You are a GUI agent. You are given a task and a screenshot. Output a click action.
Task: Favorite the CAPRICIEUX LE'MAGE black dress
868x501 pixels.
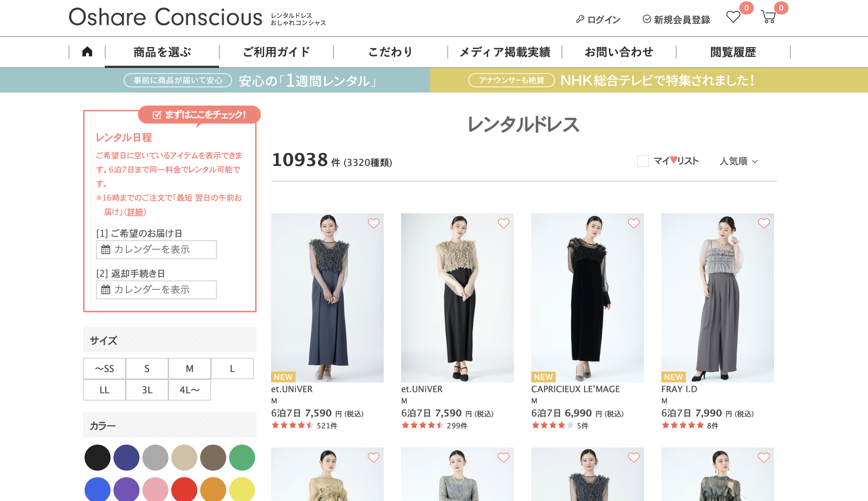[x=633, y=223]
